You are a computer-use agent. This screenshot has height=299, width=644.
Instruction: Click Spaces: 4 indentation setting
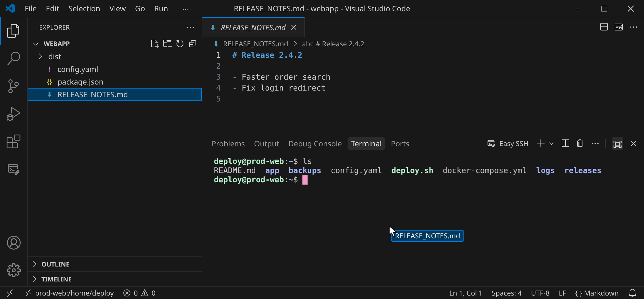pos(507,293)
